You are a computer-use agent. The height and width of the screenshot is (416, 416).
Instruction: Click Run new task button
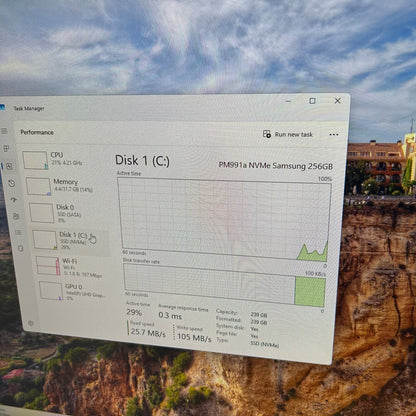[x=288, y=134]
